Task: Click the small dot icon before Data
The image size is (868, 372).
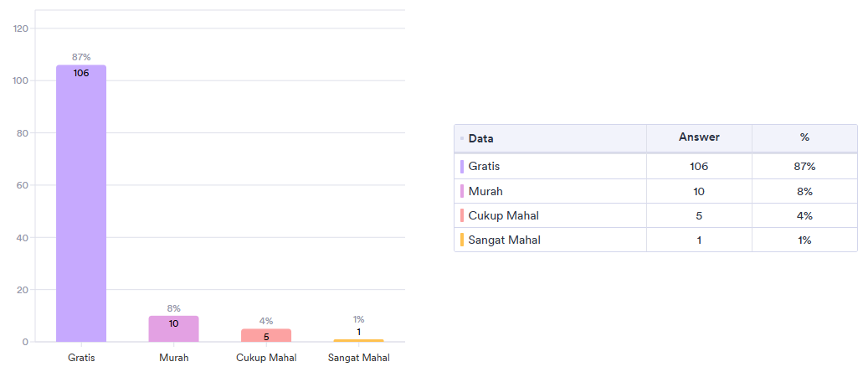Action: point(462,138)
